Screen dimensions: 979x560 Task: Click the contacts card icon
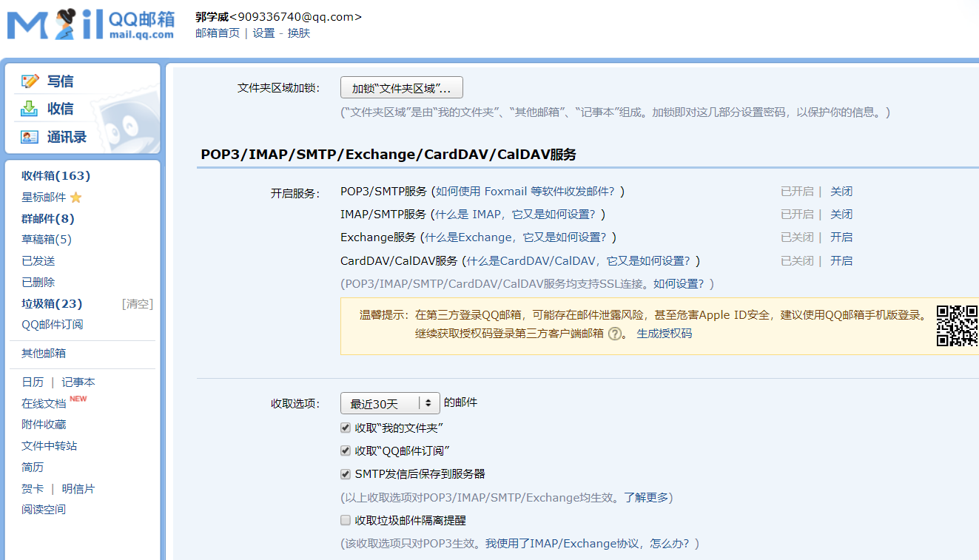(x=30, y=137)
